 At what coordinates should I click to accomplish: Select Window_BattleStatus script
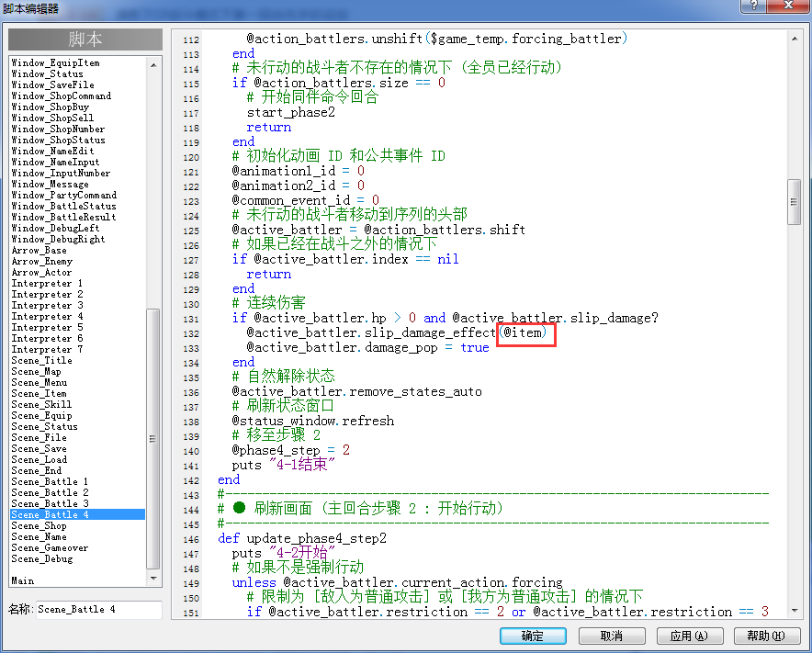click(63, 206)
